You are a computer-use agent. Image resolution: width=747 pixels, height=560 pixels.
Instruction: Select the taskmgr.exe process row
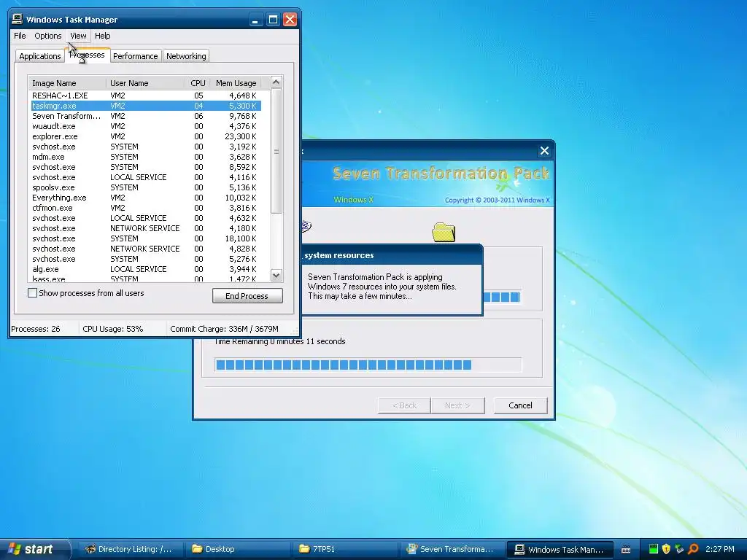click(146, 106)
